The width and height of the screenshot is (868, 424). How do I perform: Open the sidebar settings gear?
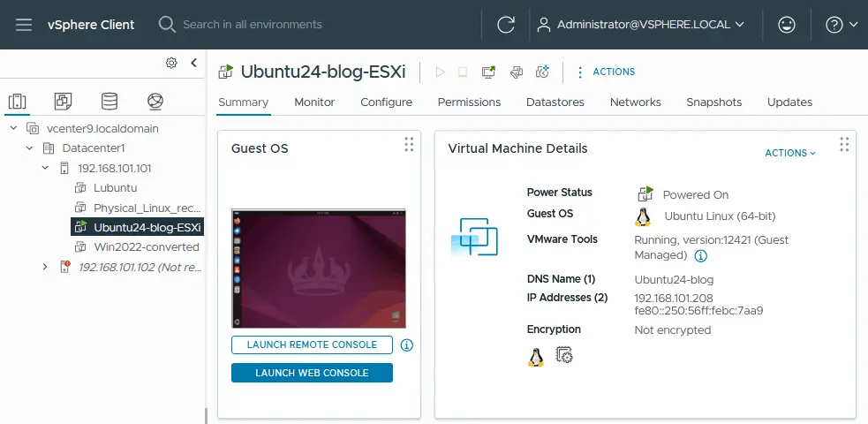point(171,63)
